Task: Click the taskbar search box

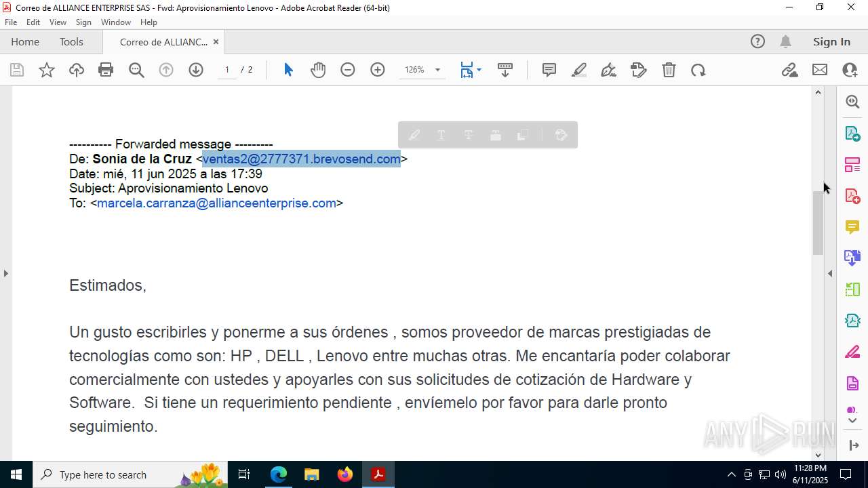Action: pyautogui.click(x=130, y=474)
